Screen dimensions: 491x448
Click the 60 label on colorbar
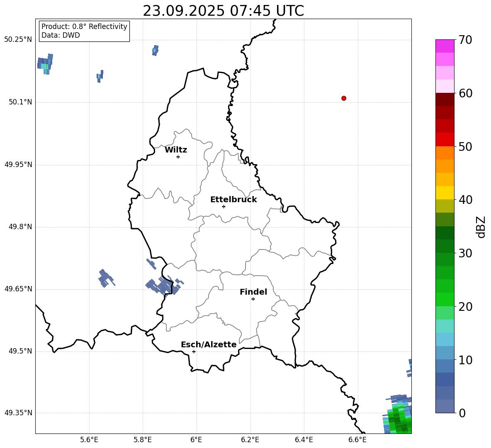click(x=465, y=93)
